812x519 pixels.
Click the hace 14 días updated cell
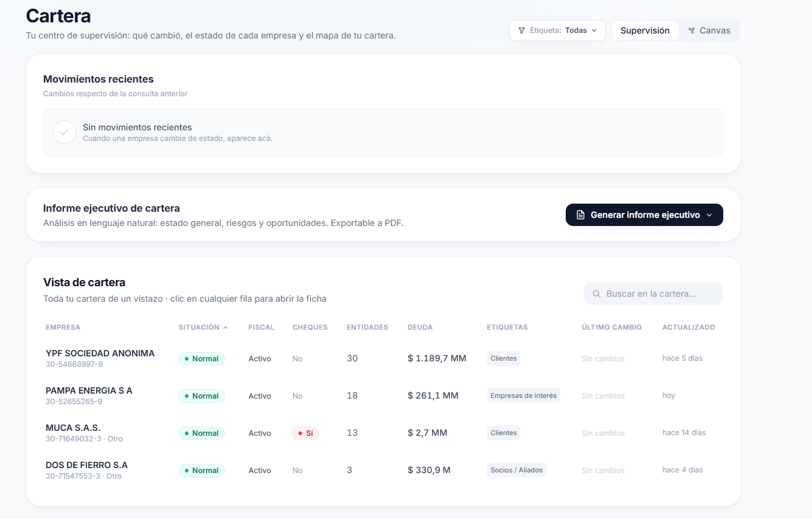click(x=684, y=433)
